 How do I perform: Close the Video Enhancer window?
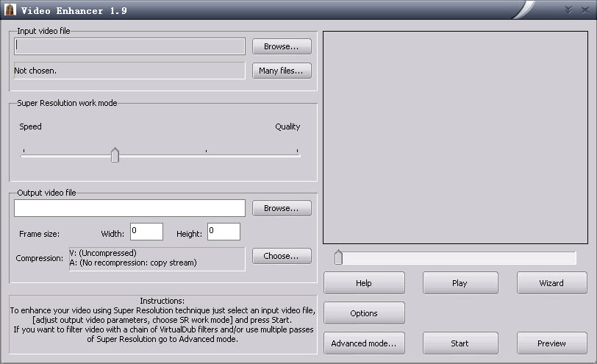point(584,10)
